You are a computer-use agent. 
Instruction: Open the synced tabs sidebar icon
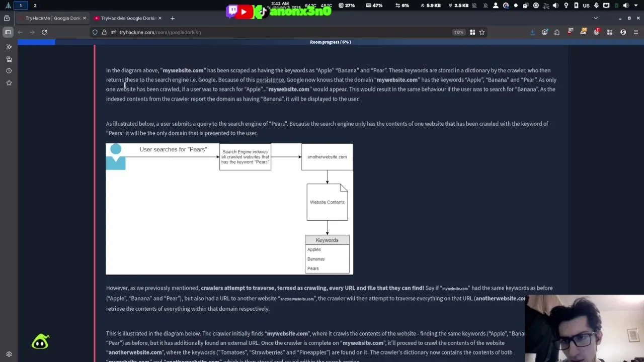(x=9, y=59)
